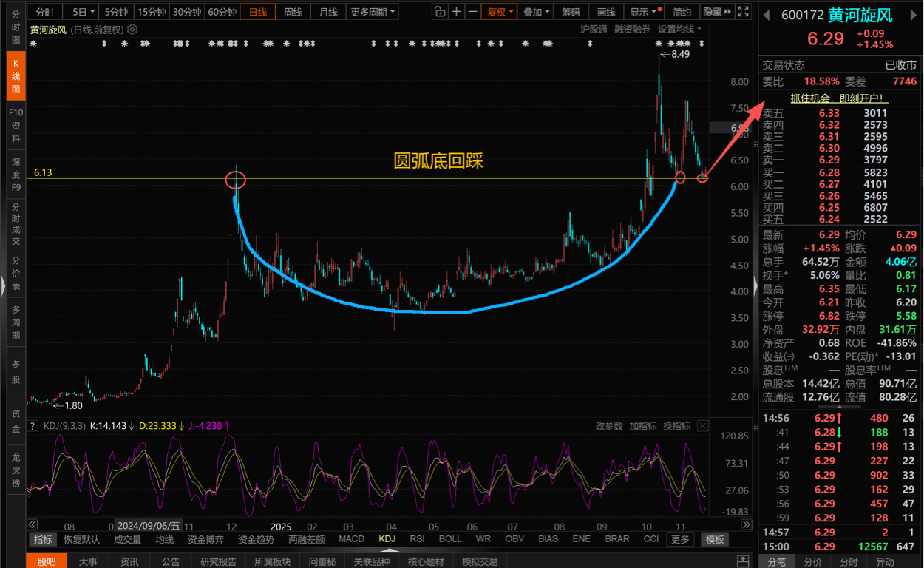The image size is (924, 568).
Task: Open 资金 in sidebar
Action: (16, 421)
